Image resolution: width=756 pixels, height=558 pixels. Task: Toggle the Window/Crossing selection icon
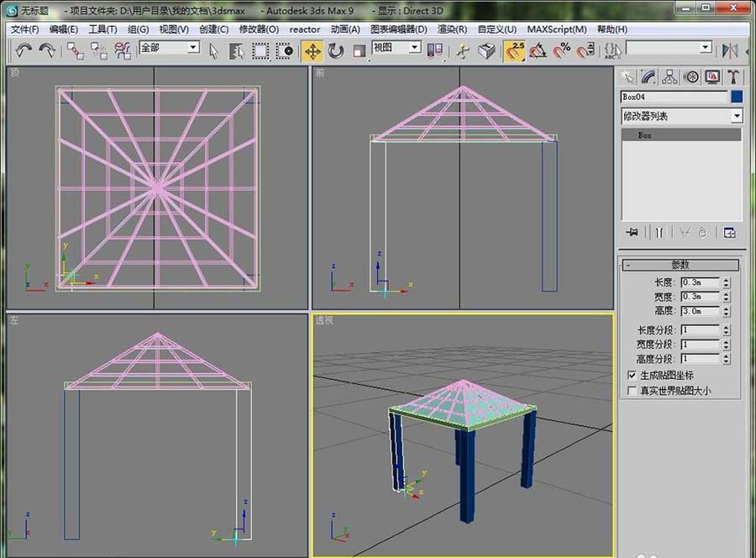point(284,51)
